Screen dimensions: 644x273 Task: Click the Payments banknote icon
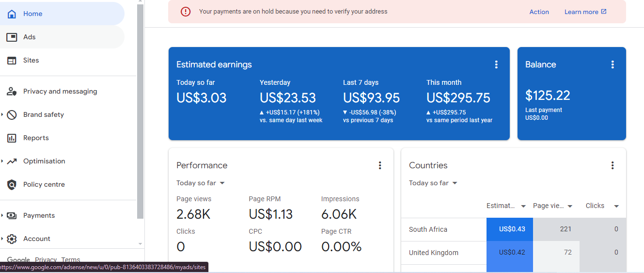[12, 215]
